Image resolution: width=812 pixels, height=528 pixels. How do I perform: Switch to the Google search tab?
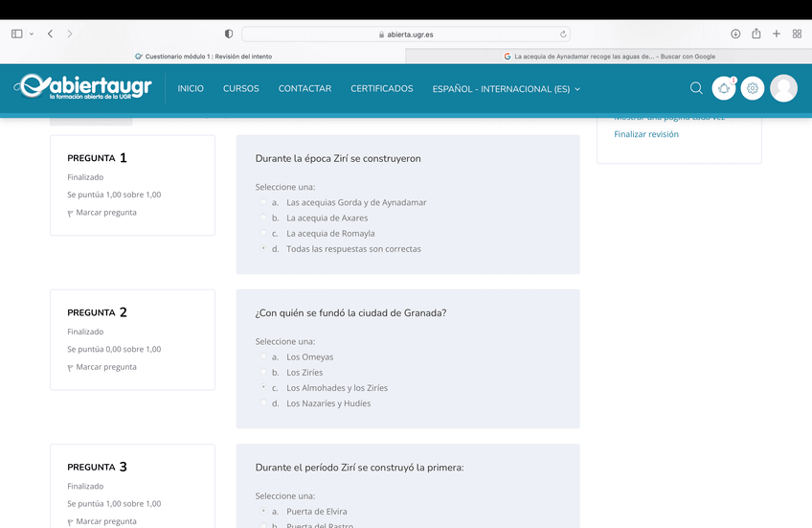coord(609,57)
